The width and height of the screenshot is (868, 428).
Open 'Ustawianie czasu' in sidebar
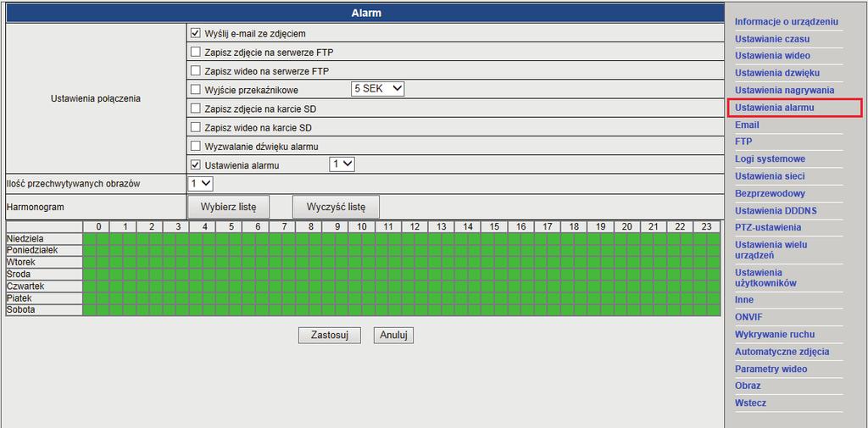(771, 39)
